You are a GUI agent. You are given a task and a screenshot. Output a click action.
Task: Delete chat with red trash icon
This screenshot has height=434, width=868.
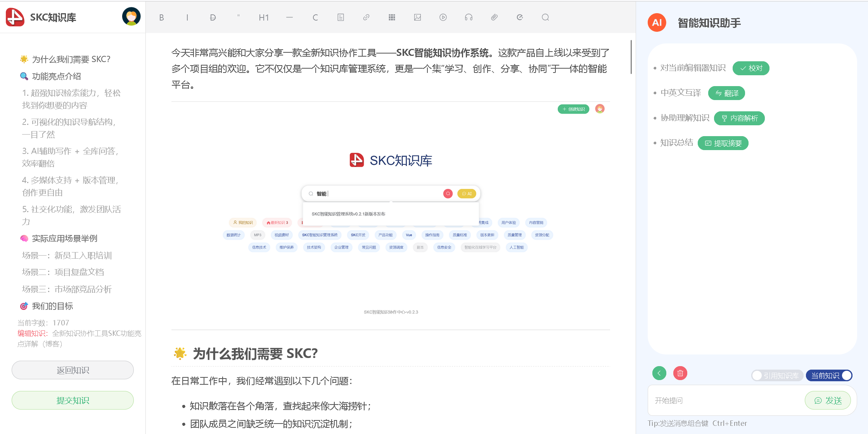tap(680, 373)
